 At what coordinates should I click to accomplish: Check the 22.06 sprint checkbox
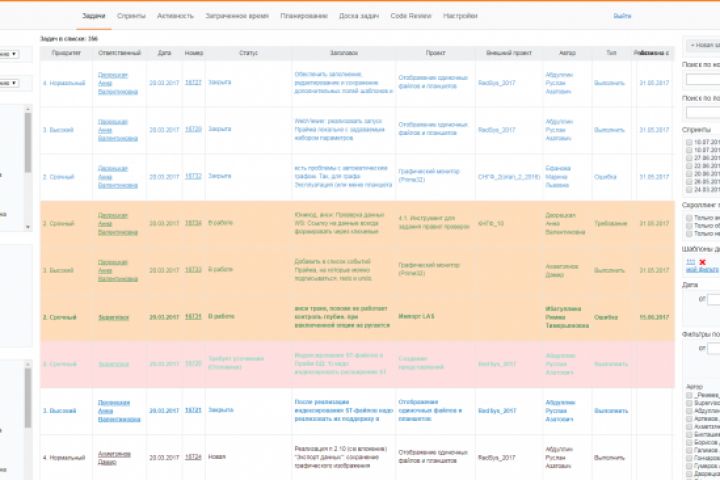click(x=689, y=166)
